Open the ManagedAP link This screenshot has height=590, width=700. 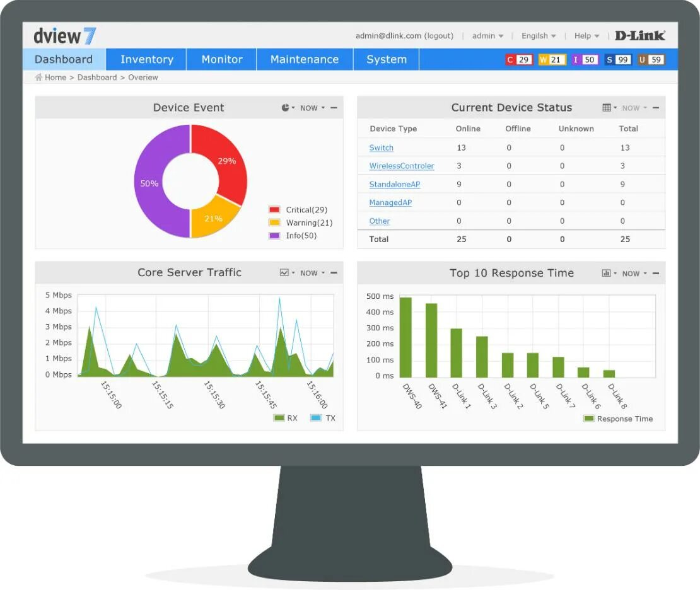(x=390, y=202)
